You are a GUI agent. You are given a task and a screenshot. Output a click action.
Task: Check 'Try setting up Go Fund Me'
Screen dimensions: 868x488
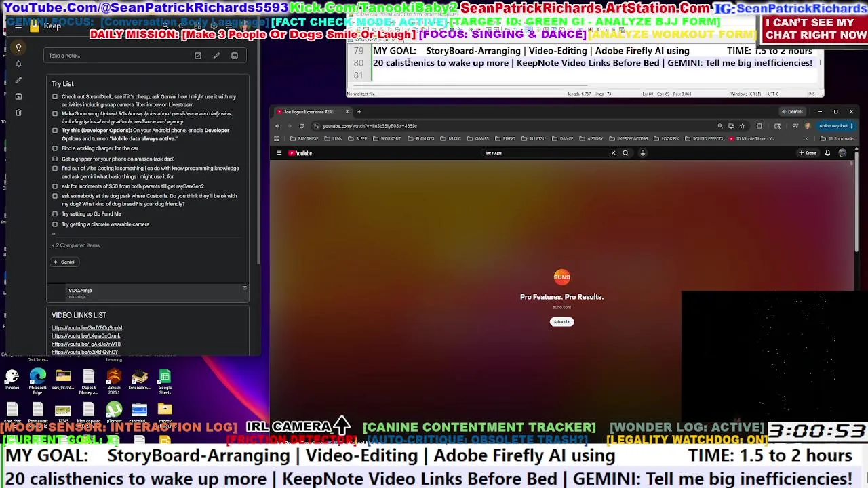click(x=55, y=214)
